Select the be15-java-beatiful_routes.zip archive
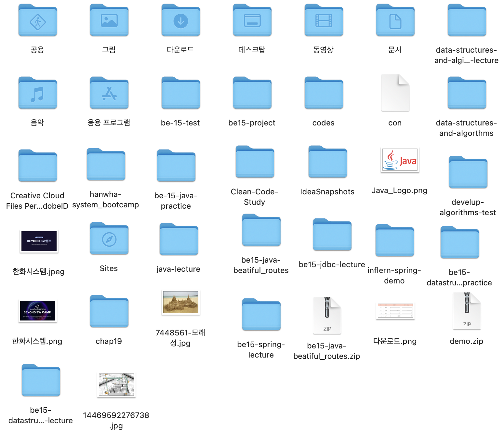 [x=327, y=315]
